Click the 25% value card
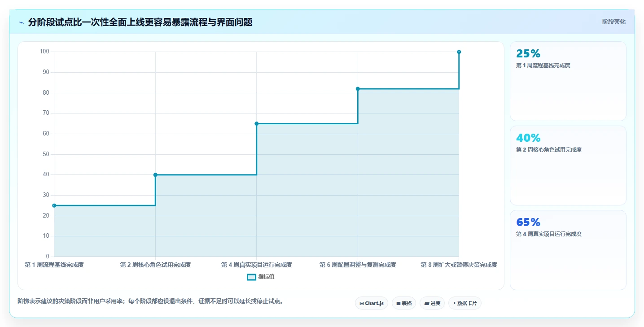This screenshot has height=327, width=644. 568,81
